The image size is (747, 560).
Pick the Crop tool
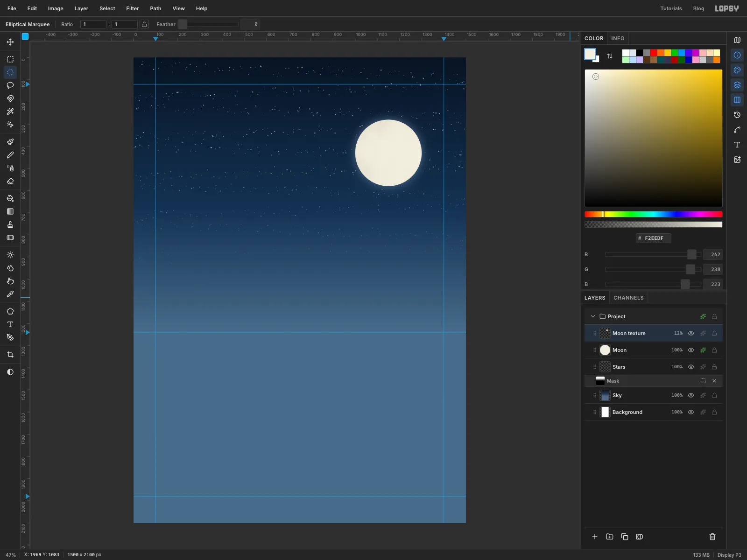pos(10,355)
